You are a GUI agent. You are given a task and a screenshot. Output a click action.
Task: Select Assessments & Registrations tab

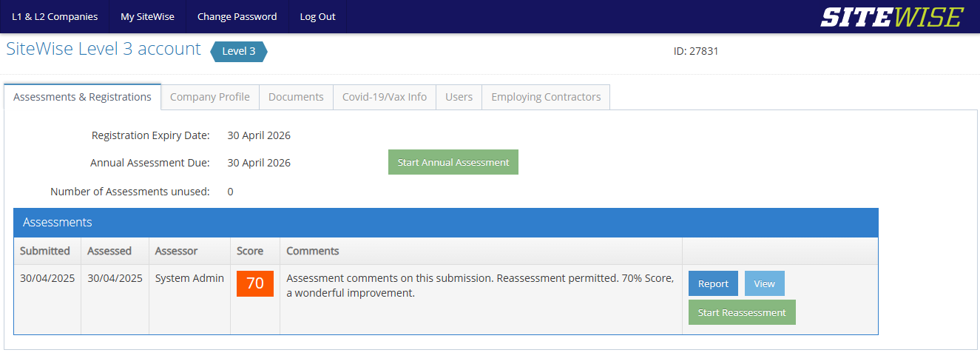coord(82,97)
